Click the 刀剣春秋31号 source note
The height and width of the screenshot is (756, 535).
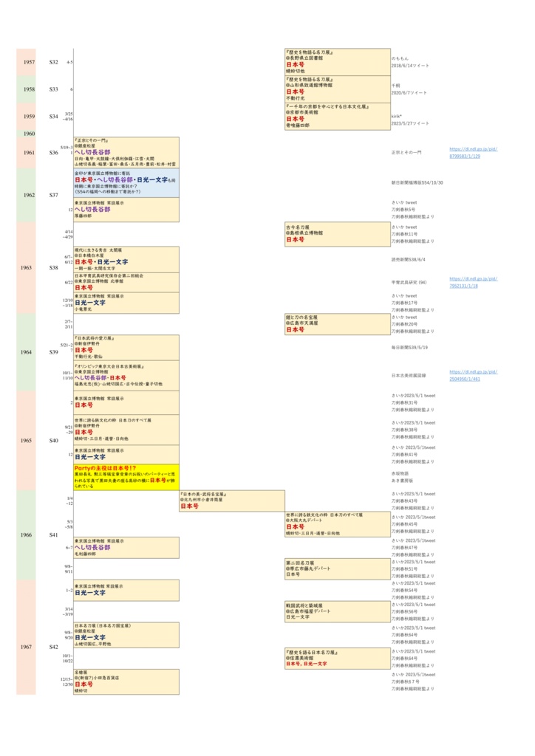coord(404,402)
